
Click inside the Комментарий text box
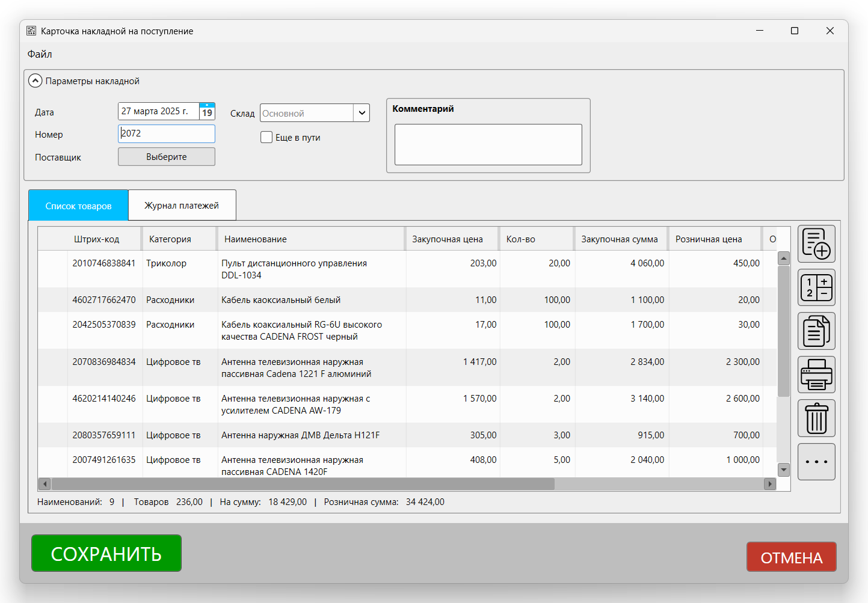pyautogui.click(x=488, y=145)
